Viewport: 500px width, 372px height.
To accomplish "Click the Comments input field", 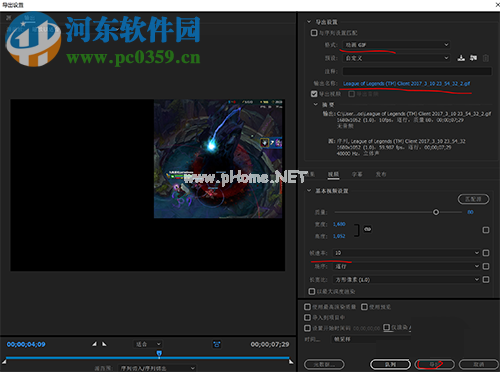I will click(417, 71).
